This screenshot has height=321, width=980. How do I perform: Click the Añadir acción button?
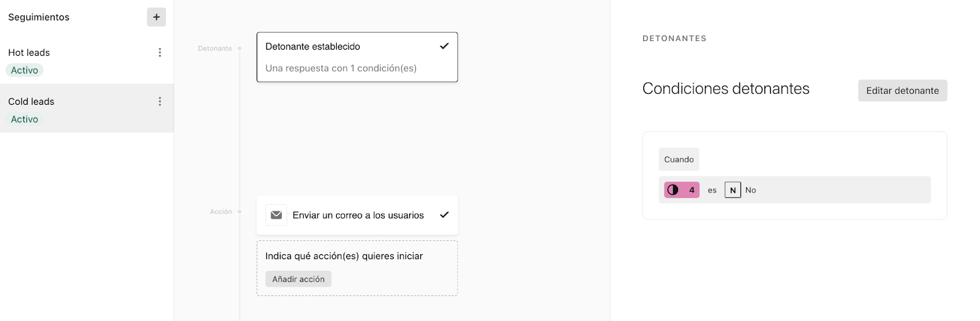(298, 279)
